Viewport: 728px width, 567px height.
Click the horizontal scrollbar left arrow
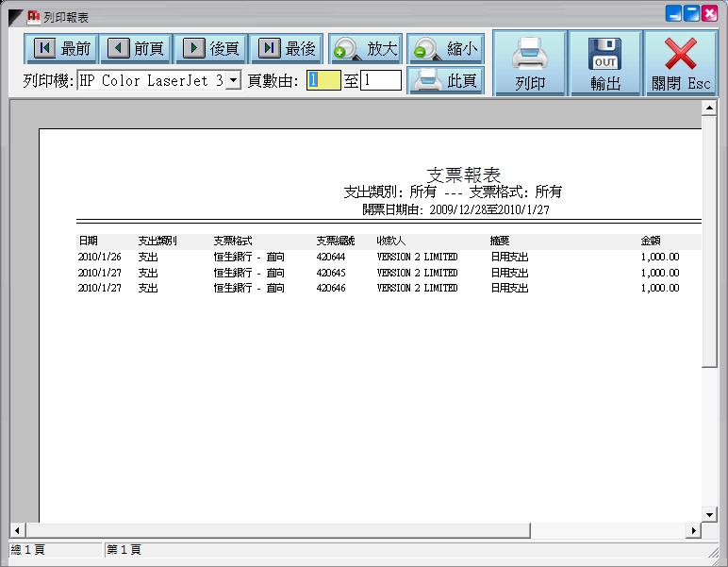click(17, 530)
